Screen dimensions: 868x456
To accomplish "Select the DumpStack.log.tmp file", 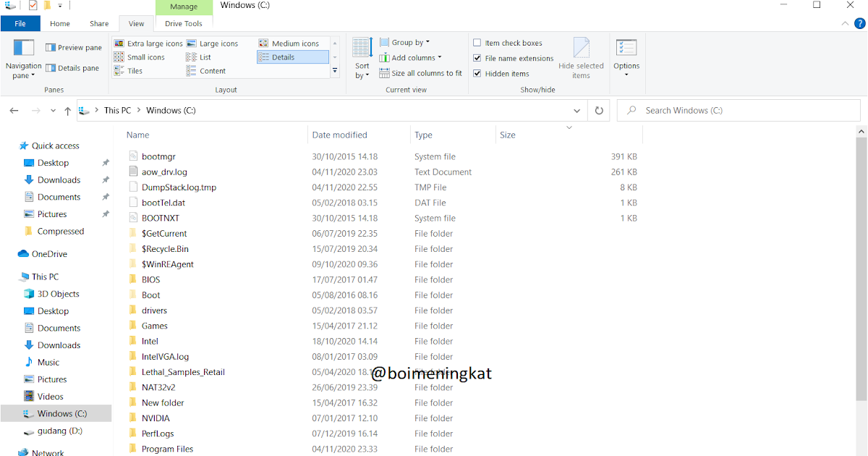I will click(x=179, y=187).
